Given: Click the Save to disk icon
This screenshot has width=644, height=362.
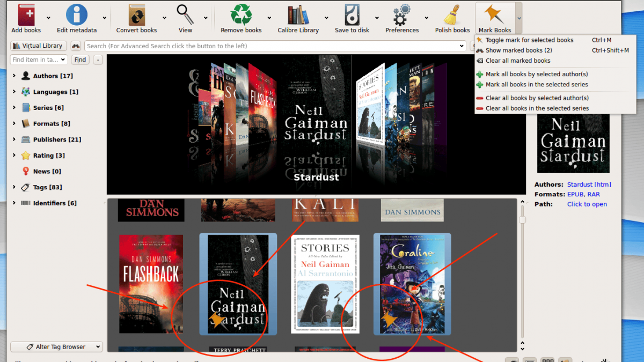Looking at the screenshot, I should click(352, 14).
